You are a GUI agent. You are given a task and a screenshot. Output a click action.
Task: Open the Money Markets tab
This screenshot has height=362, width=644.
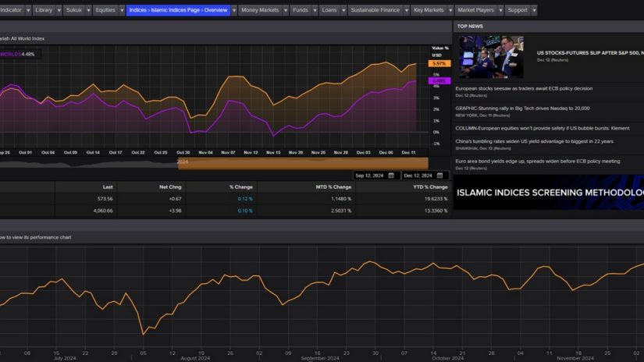(260, 10)
